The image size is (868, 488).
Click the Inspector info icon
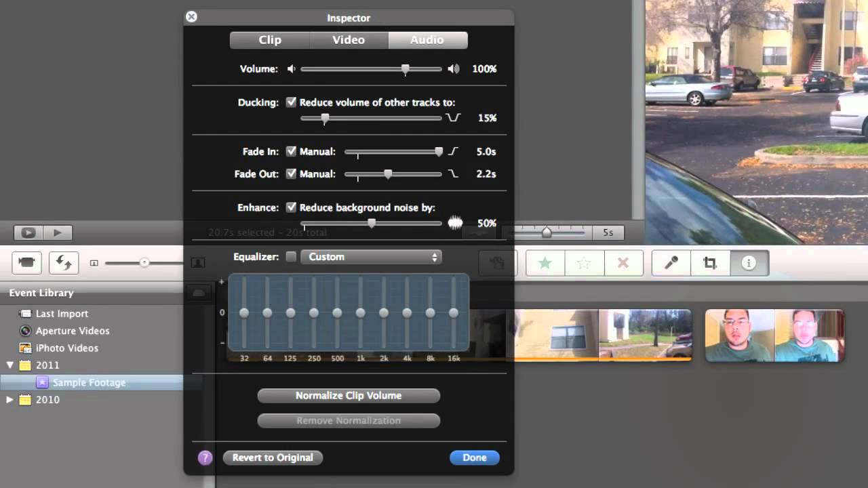[x=749, y=262]
